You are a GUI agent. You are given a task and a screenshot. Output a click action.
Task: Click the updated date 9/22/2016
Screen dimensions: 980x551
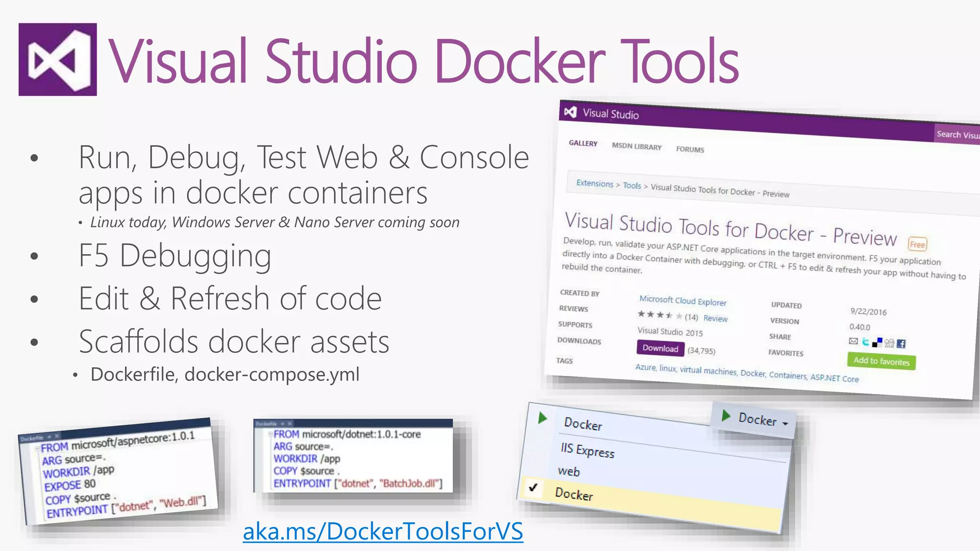869,311
